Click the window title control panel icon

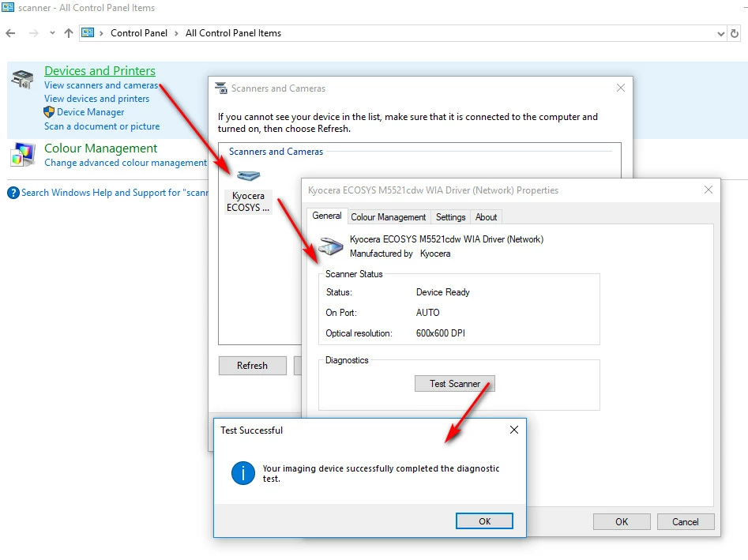click(8, 7)
